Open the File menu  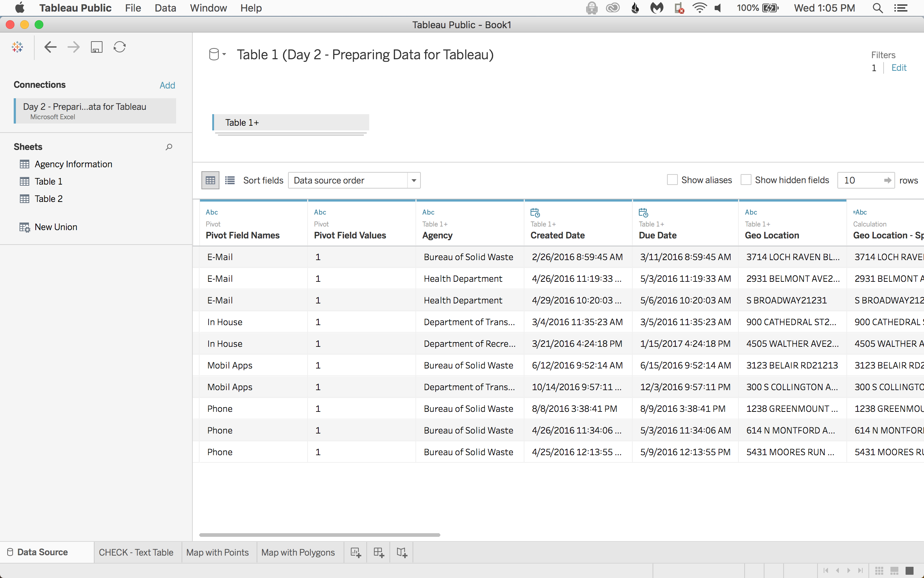click(133, 8)
